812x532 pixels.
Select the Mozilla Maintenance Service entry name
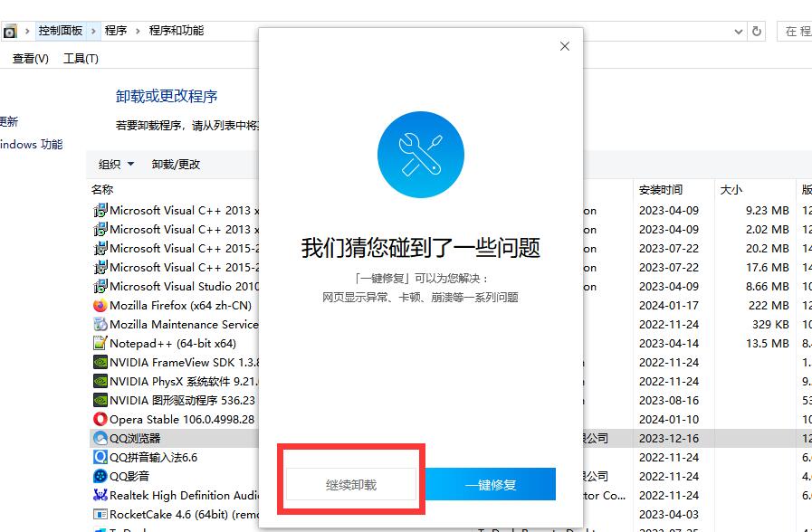coord(184,325)
